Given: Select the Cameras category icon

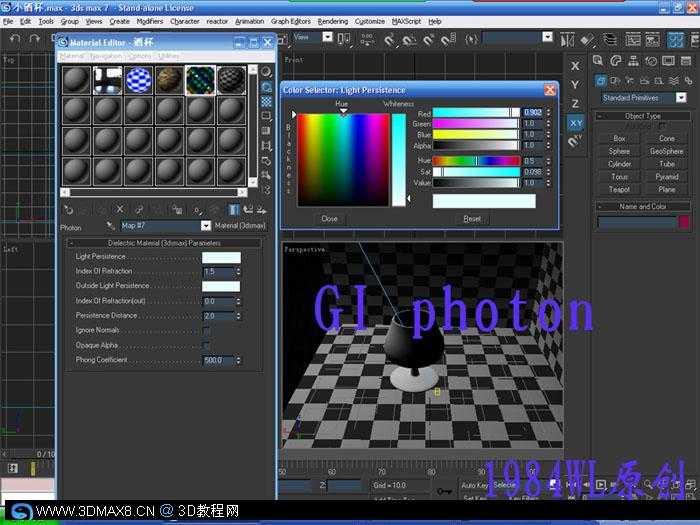Looking at the screenshot, I should pyautogui.click(x=644, y=81).
